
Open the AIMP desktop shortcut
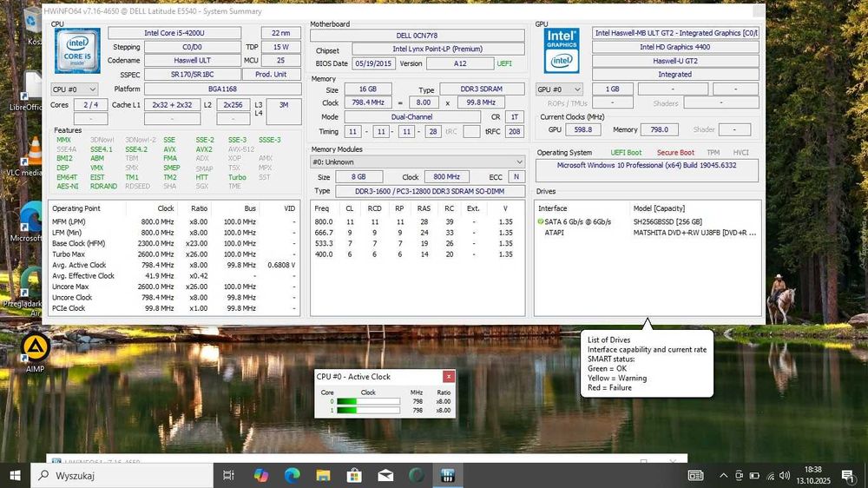35,353
